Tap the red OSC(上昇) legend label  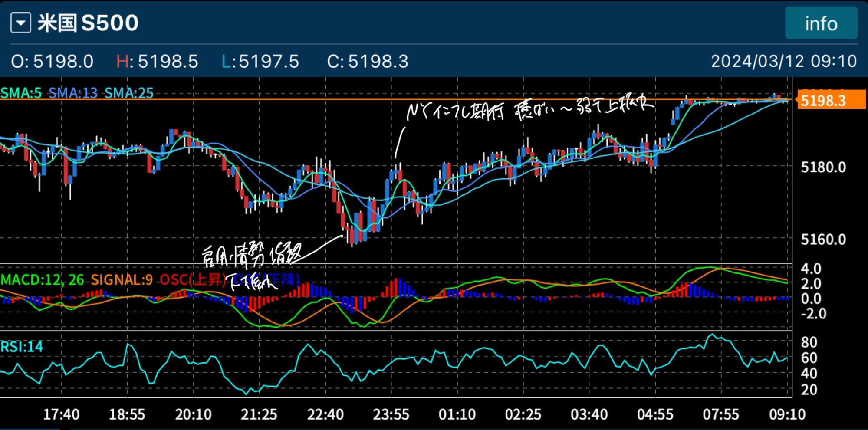192,280
